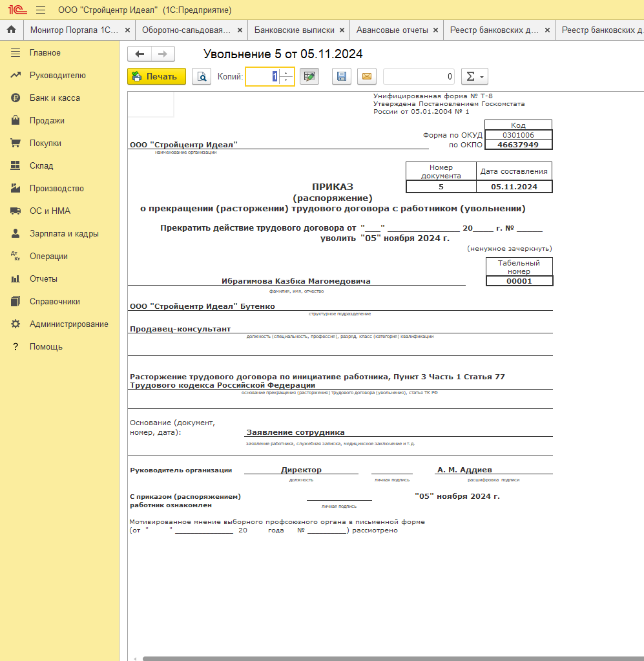Image resolution: width=644 pixels, height=661 pixels.
Task: Click the Печать button
Action: tap(156, 77)
